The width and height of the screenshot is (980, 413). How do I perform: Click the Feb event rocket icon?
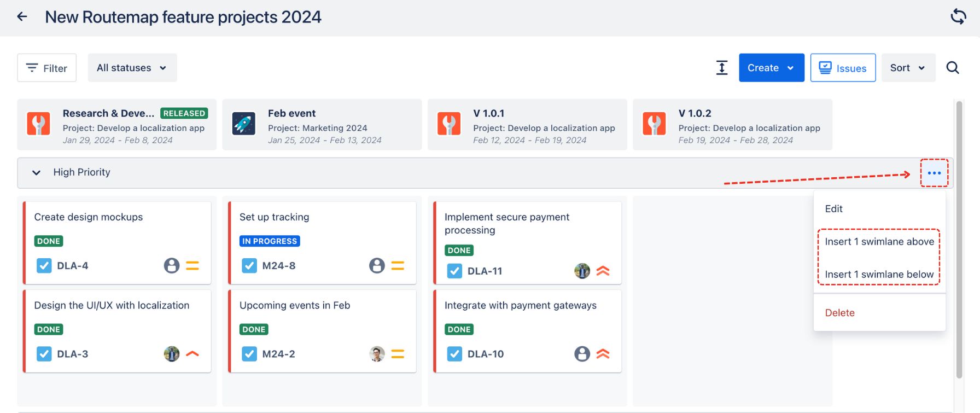pos(244,124)
